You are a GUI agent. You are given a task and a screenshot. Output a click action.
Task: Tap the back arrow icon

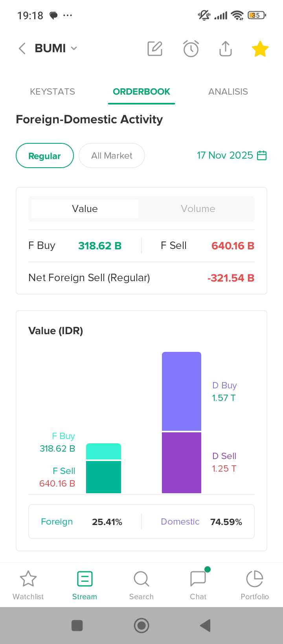[22, 48]
